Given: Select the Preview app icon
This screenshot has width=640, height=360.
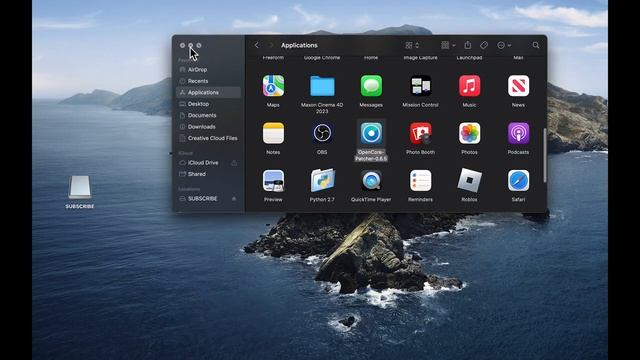Looking at the screenshot, I should tap(273, 180).
